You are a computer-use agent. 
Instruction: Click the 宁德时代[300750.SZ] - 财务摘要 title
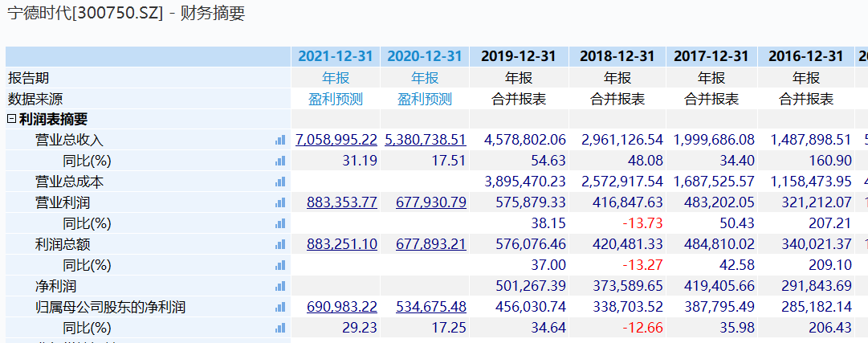(125, 14)
